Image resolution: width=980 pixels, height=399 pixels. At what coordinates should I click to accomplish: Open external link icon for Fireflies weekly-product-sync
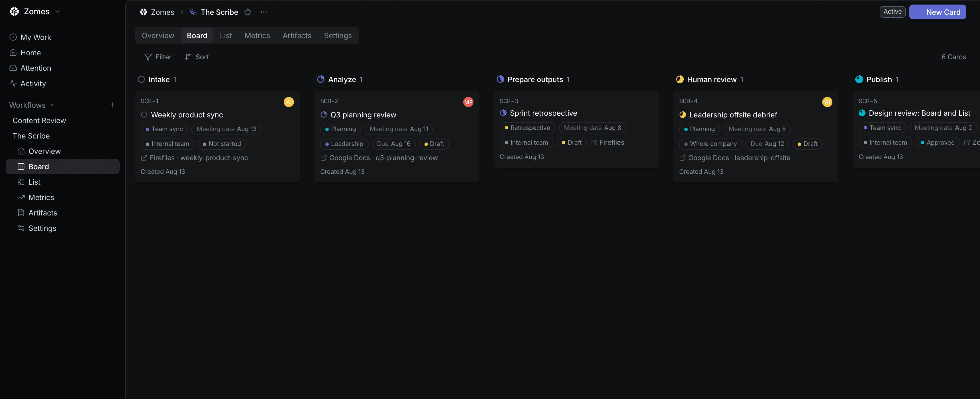click(144, 158)
